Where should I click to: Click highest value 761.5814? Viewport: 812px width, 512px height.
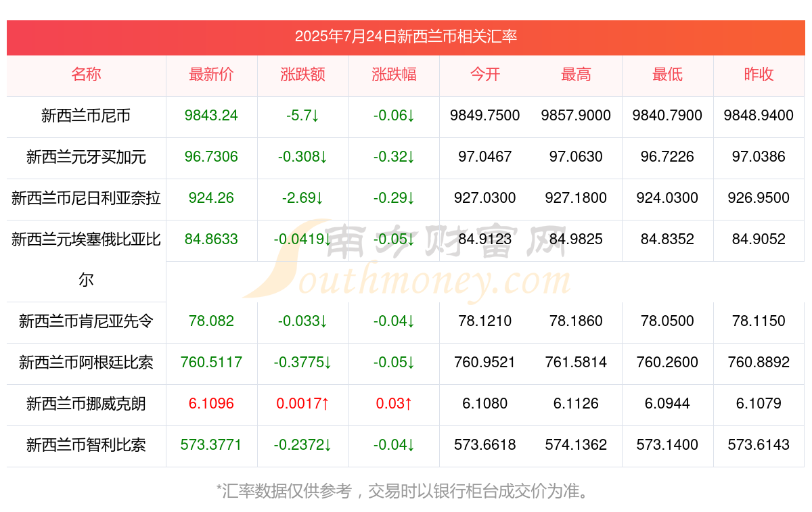(x=576, y=363)
